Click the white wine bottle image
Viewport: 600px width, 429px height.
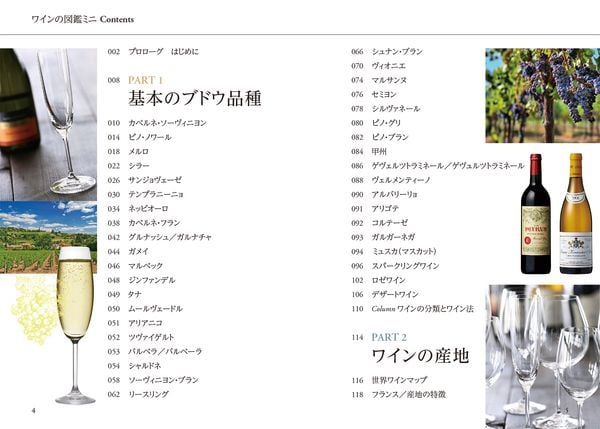576,214
